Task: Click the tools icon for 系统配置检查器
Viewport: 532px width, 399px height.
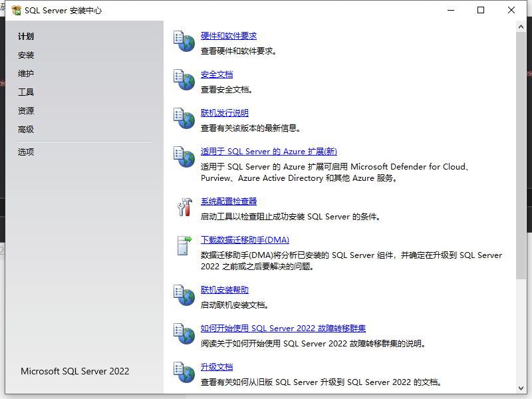Action: pyautogui.click(x=185, y=207)
